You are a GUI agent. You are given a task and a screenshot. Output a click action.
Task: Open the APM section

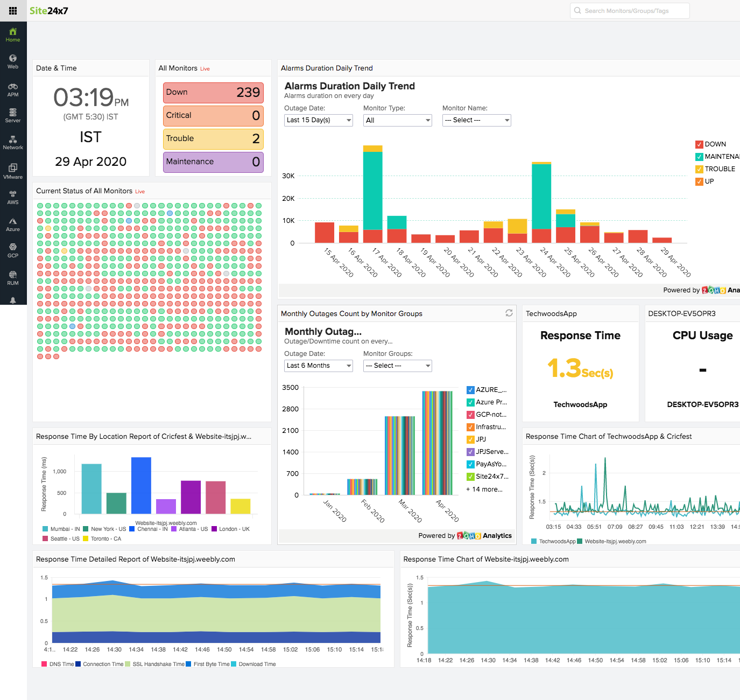(13, 88)
